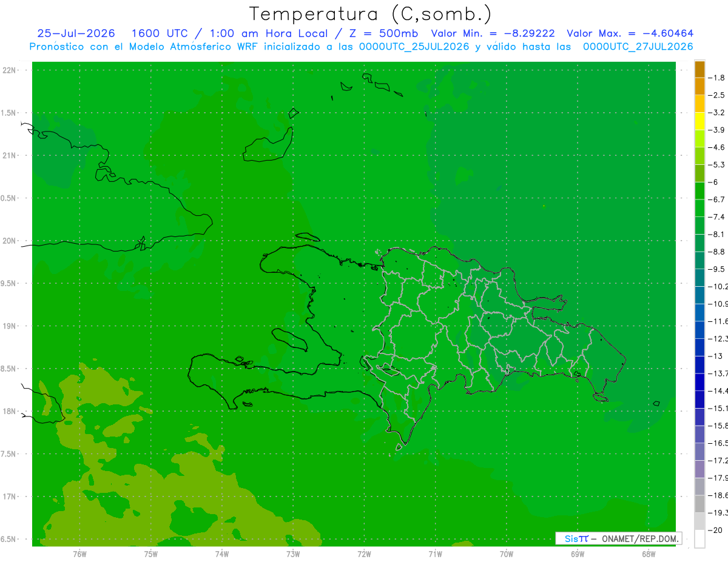Click the purple colorbar segment between -17.2 and -17.9
Screen dimensions: 728x562
point(699,469)
